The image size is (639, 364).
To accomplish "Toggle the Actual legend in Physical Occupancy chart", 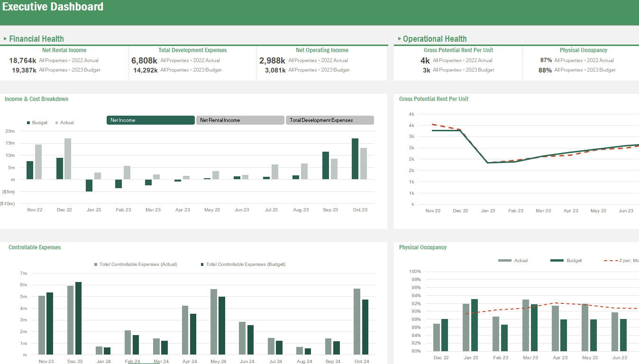I will (x=520, y=260).
